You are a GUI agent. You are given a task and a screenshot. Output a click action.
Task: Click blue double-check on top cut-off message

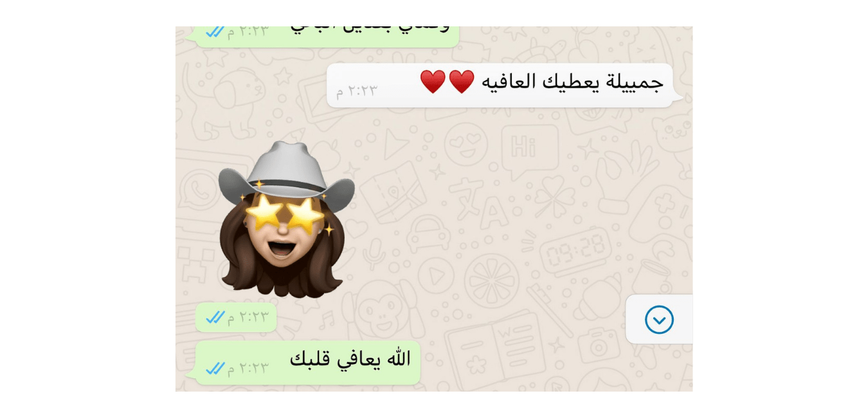(x=215, y=32)
